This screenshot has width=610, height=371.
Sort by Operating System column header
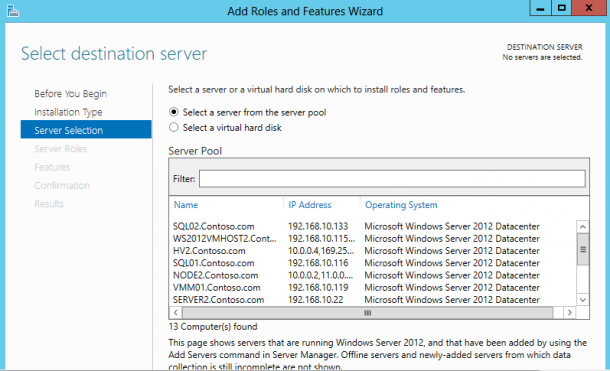(x=401, y=205)
